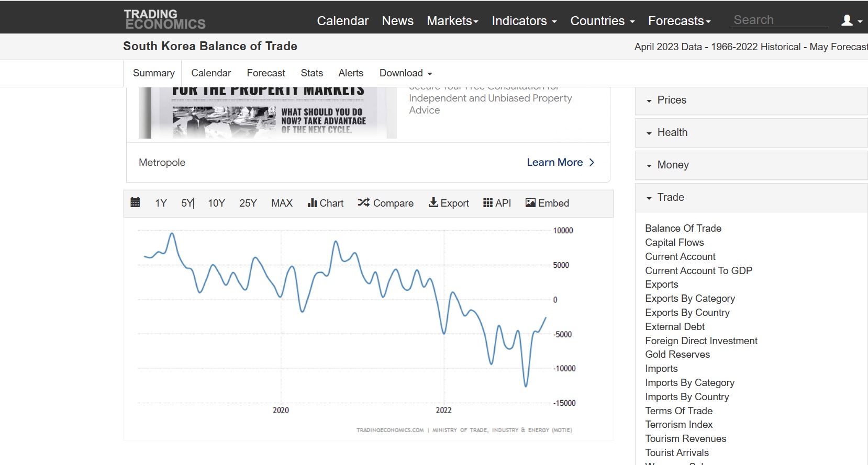Viewport: 868px width, 465px height.
Task: Go to Trading Economics home logo
Action: pos(164,19)
